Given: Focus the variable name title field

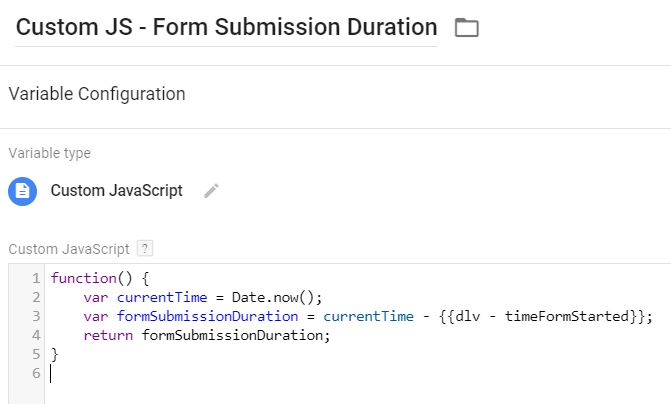Looking at the screenshot, I should (x=226, y=27).
